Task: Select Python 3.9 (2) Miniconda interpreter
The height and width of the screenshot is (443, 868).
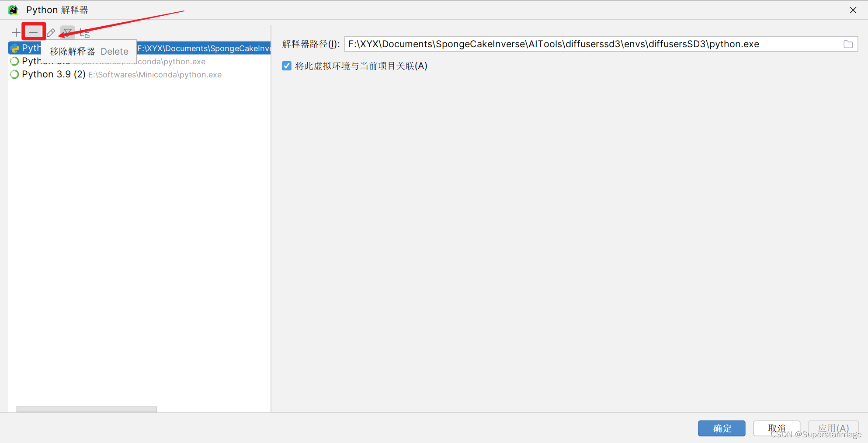Action: [139, 74]
